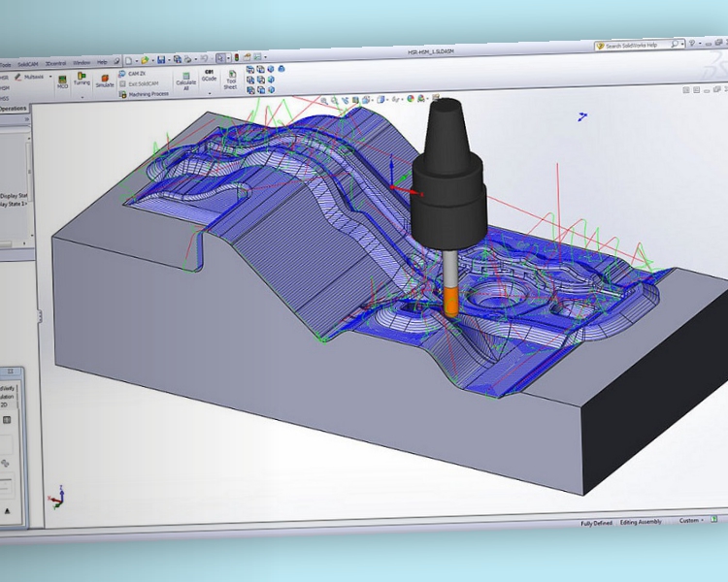Click the Simulate toolbar icon
This screenshot has width=728, height=582.
click(x=105, y=81)
